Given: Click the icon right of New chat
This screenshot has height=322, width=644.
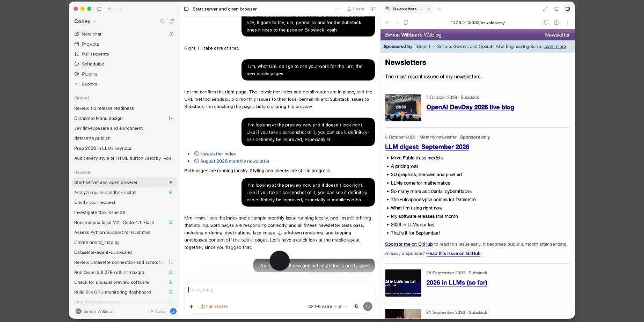Looking at the screenshot, I should pyautogui.click(x=171, y=34).
